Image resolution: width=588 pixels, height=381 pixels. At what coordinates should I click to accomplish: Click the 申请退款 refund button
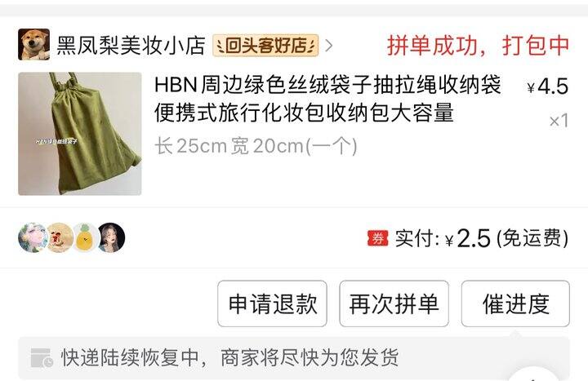[272, 303]
